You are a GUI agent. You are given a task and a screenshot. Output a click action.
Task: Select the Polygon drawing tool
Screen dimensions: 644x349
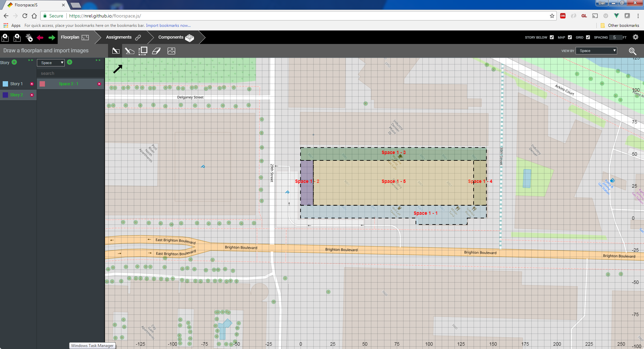click(129, 51)
